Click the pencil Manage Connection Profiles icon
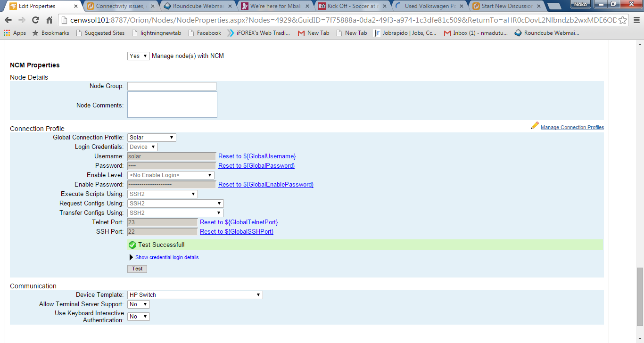Screen dimensions: 644x343 [x=535, y=125]
